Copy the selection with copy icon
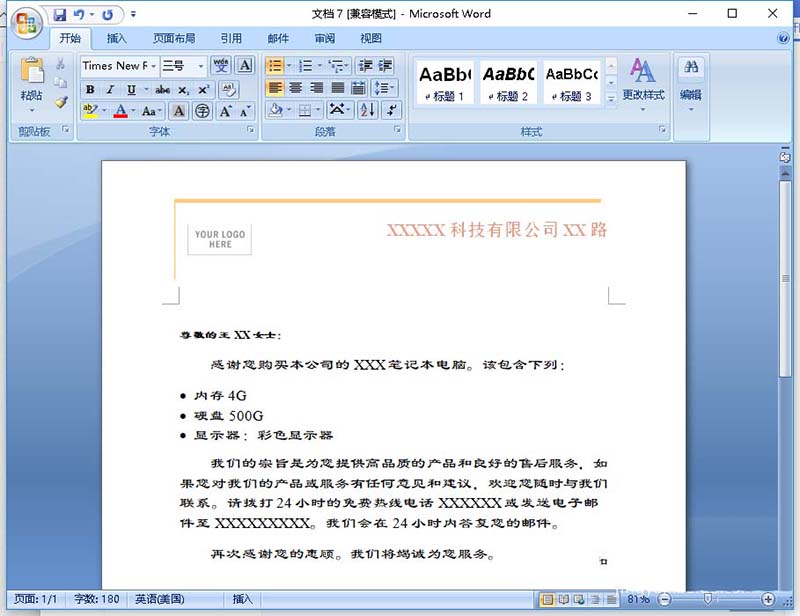800x616 pixels. coord(61,83)
